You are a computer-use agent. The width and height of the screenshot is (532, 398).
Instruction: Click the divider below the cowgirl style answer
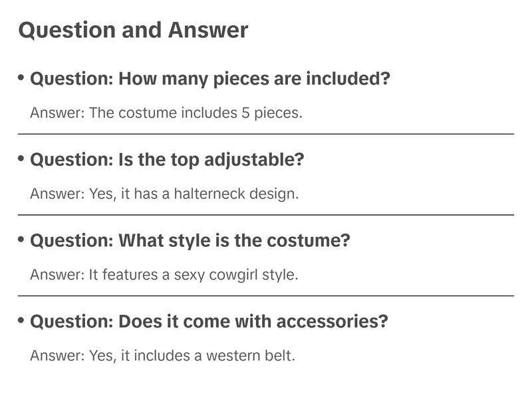266,296
